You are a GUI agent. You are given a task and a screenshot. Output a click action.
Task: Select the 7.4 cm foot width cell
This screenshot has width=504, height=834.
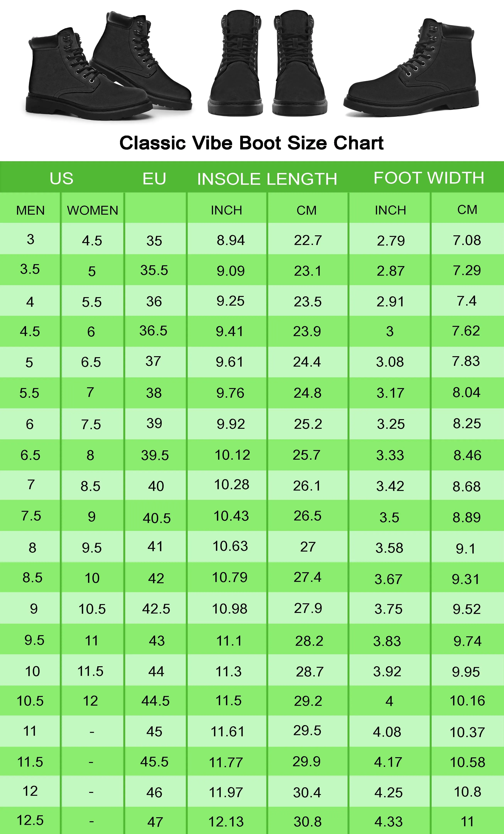tap(466, 301)
